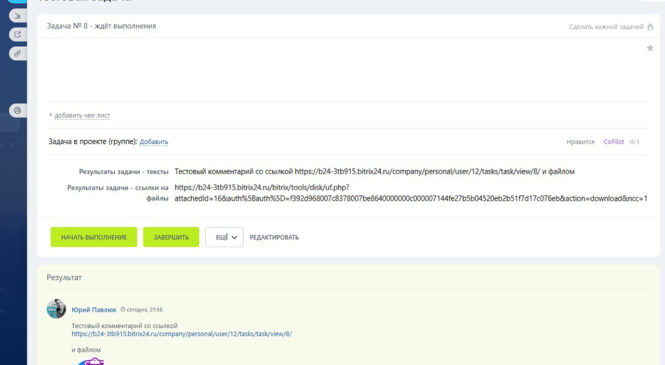Click РЕДАКТИРОВАТЬ link
This screenshot has width=665, height=365.
274,237
